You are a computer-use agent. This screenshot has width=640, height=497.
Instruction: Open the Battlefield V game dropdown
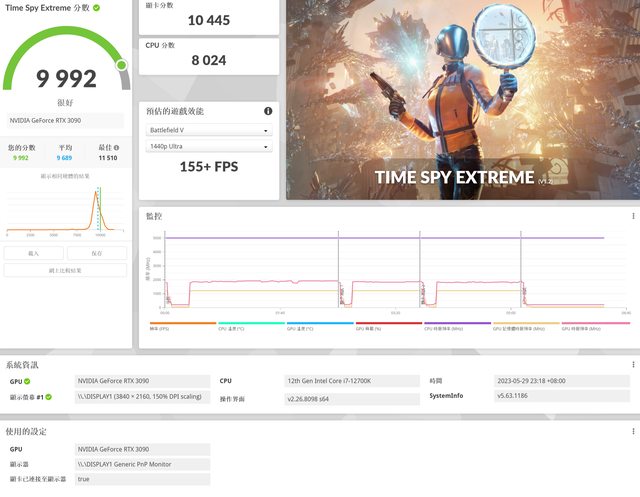(x=209, y=130)
